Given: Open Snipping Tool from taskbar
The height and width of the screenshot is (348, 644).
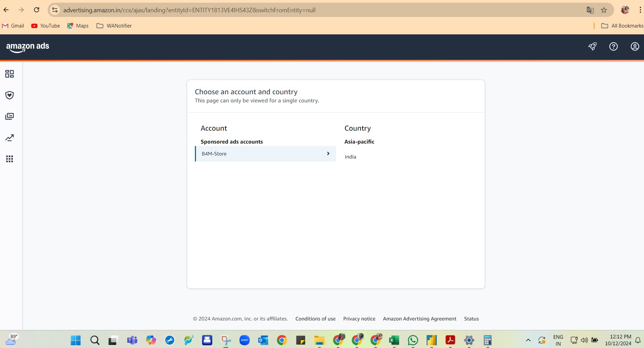Looking at the screenshot, I should click(x=226, y=340).
